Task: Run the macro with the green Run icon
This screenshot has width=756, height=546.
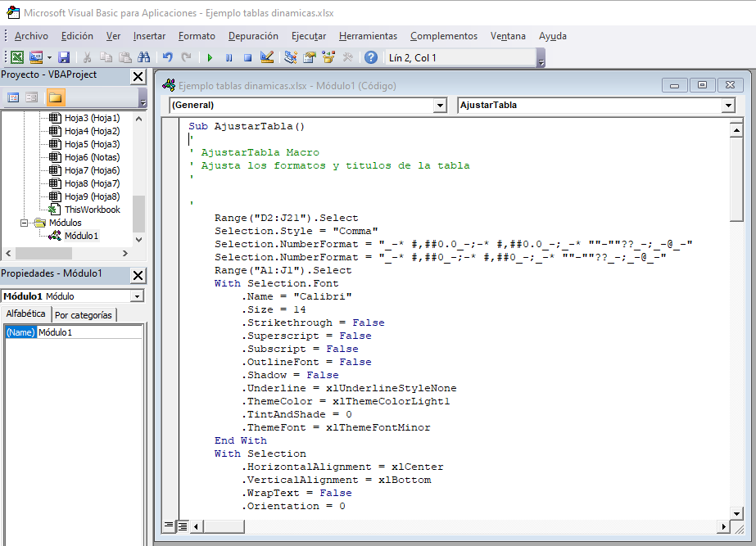Action: [x=211, y=57]
